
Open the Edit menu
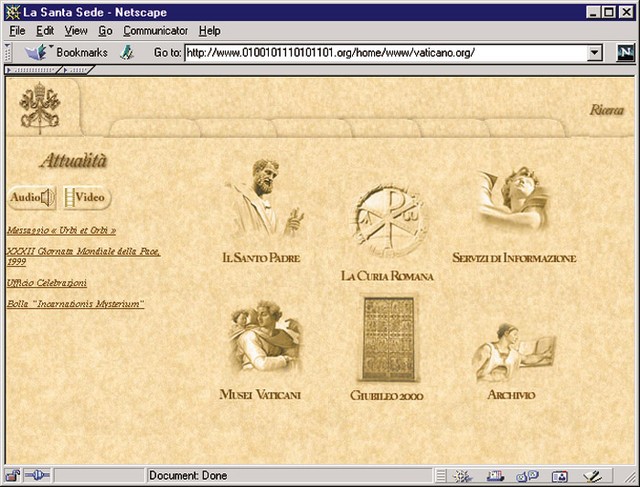coord(45,31)
